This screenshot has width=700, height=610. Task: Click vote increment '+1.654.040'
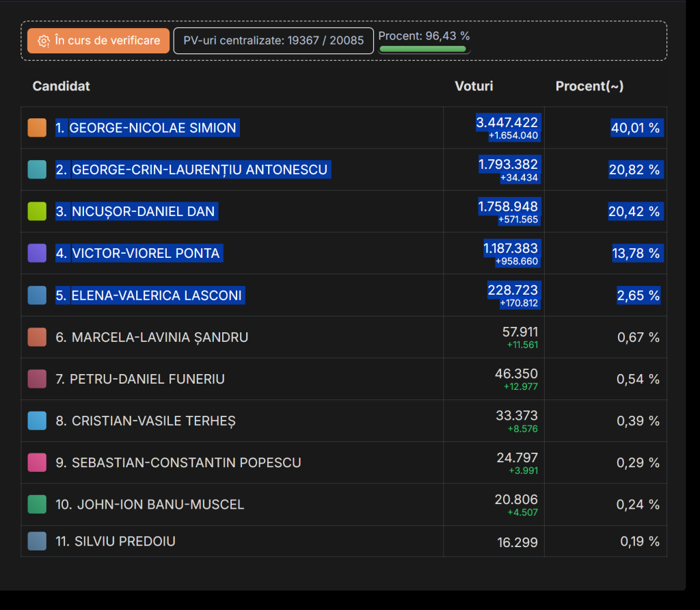click(x=513, y=136)
